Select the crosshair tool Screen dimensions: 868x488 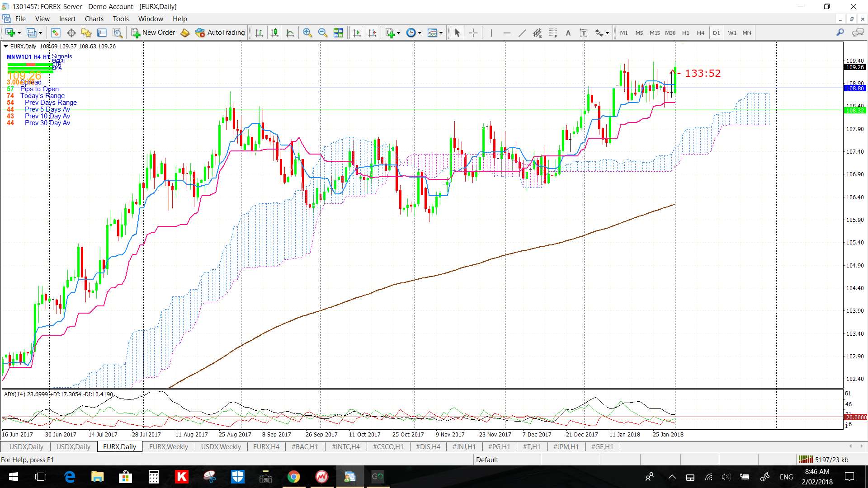[473, 33]
